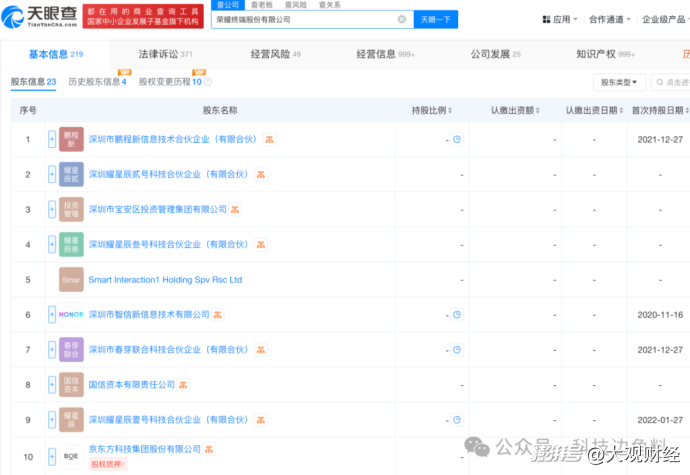This screenshot has height=475, width=690.
Task: Select the 知识产权 section tab
Action: click(x=606, y=54)
